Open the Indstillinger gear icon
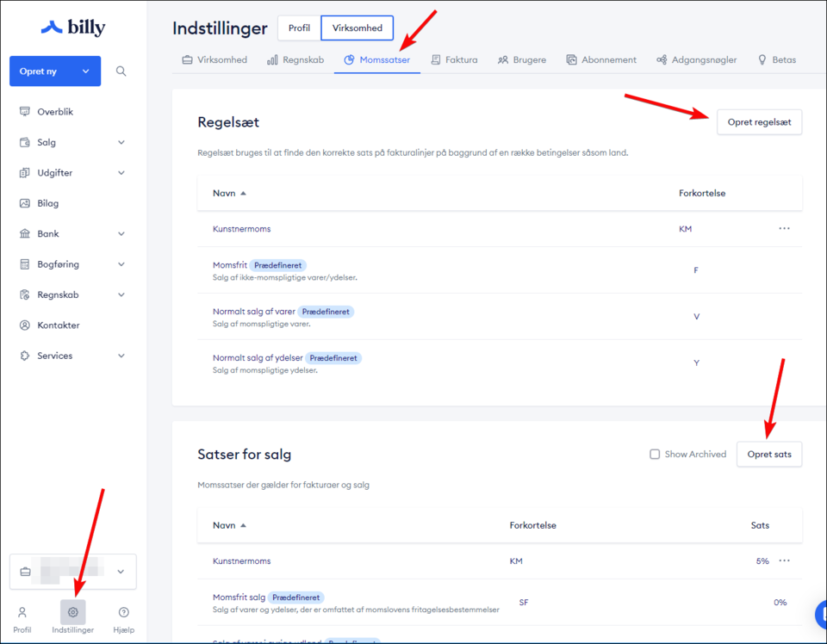 pos(73,612)
